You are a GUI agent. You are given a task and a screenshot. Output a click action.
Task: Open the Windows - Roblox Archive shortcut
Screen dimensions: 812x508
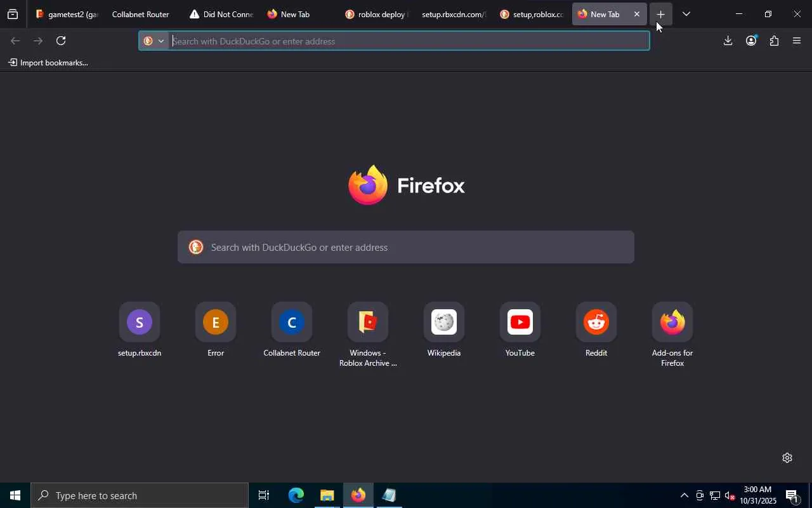[x=368, y=335]
